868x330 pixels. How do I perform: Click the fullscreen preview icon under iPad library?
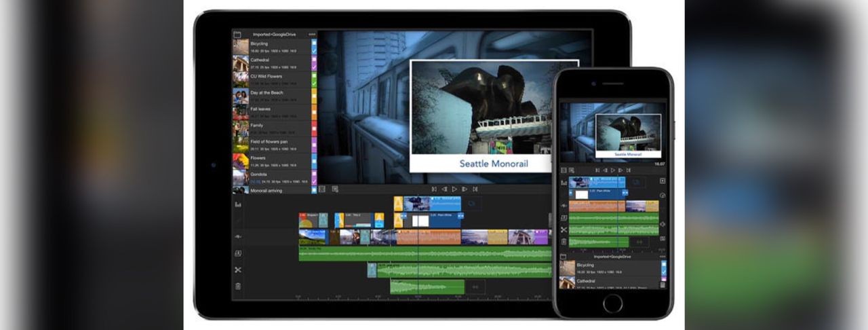coord(322,189)
